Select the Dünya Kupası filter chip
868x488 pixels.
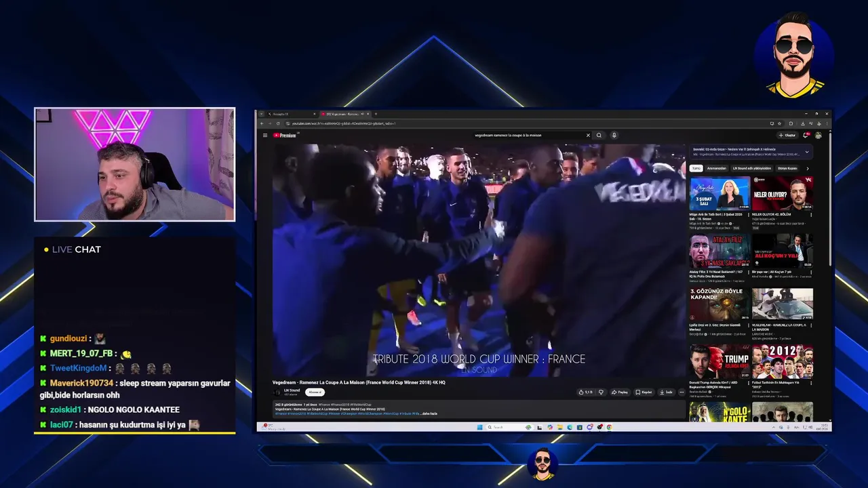787,168
